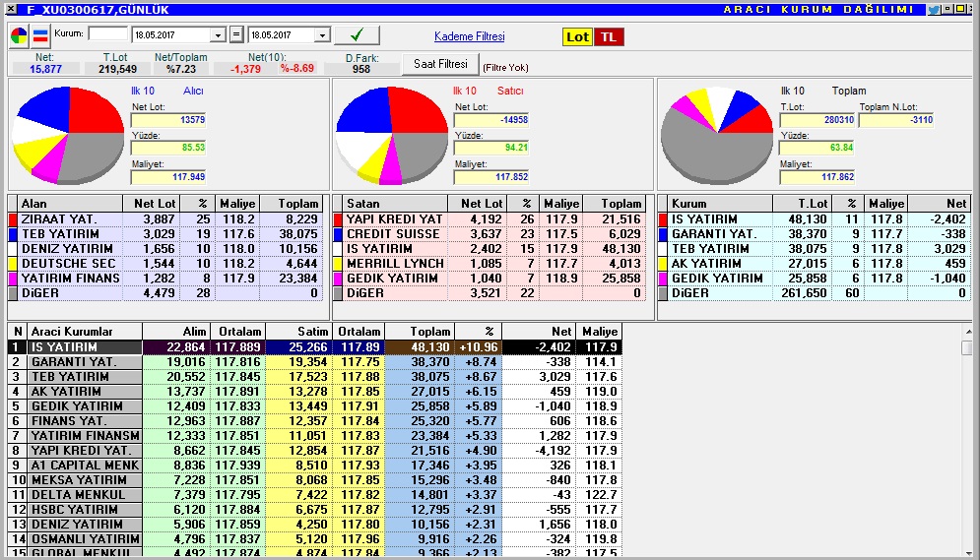Screen dimensions: 980x560
Task: Open the Kademe Filtresi link
Action: click(469, 36)
